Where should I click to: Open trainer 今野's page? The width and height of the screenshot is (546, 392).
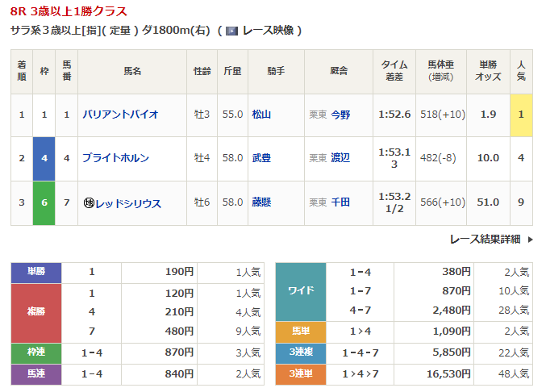coord(340,115)
